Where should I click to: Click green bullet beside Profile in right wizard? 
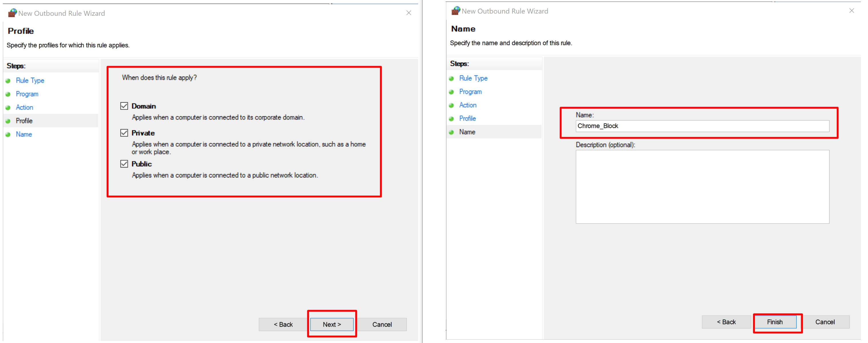point(452,119)
